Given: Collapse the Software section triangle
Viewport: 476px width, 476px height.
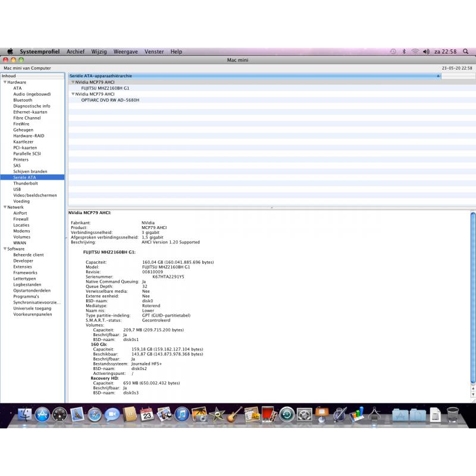Looking at the screenshot, I should pos(5,249).
